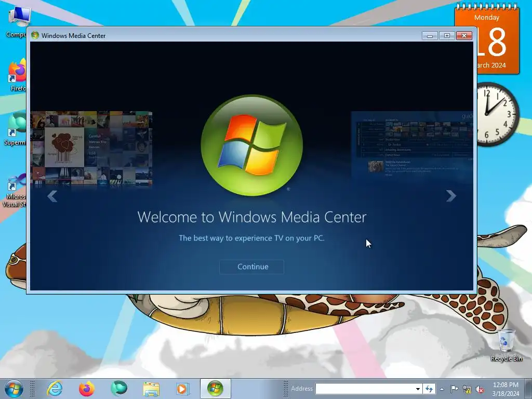532x399 pixels.
Task: Open the Recycle Bin desktop icon
Action: [x=506, y=345]
